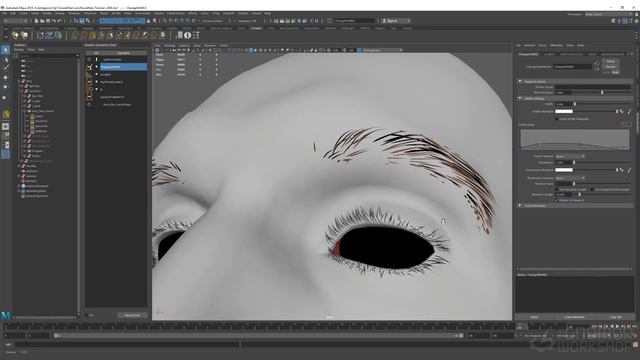Open the second dropdown below the lower white swatch

(570, 178)
